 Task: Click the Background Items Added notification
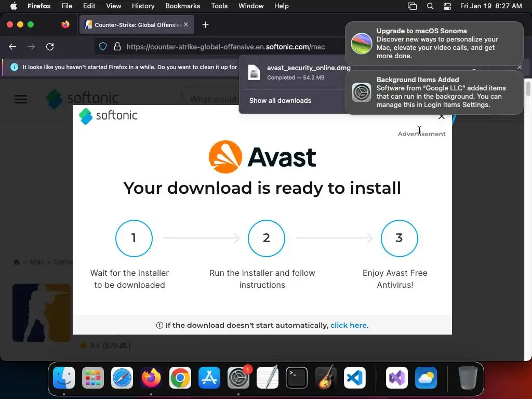point(434,92)
